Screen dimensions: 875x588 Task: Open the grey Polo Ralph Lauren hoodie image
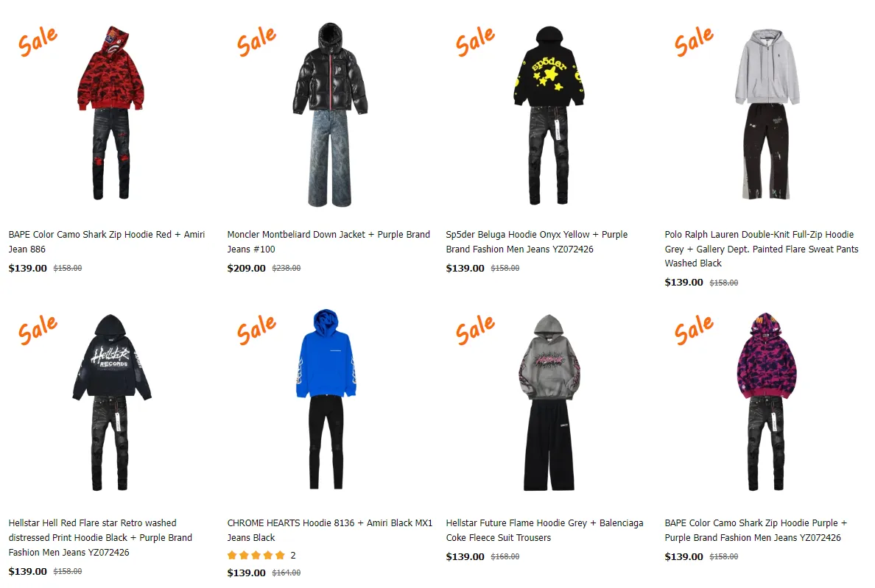(x=767, y=113)
